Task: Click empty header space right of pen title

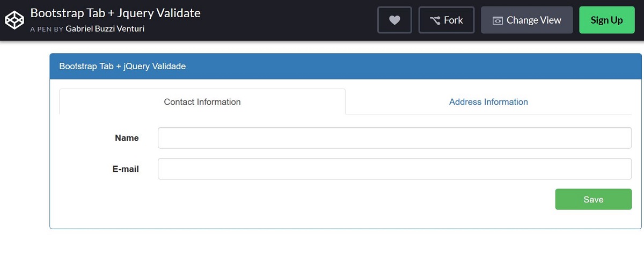Action: 290,20
